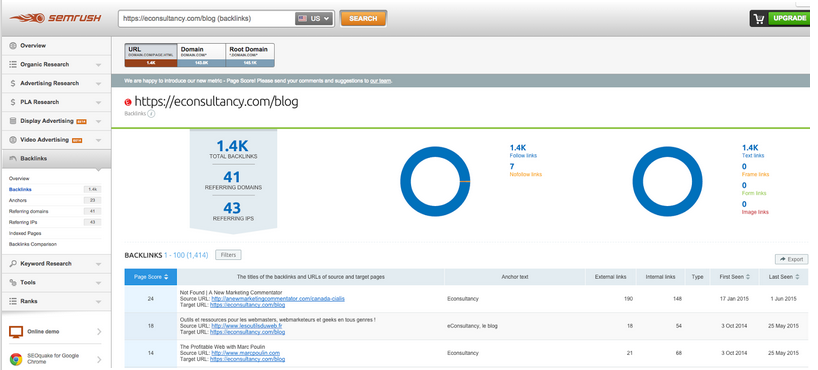Click the 41 Referring Domains stat
Image resolution: width=818 pixels, height=370 pixels.
coord(232,177)
